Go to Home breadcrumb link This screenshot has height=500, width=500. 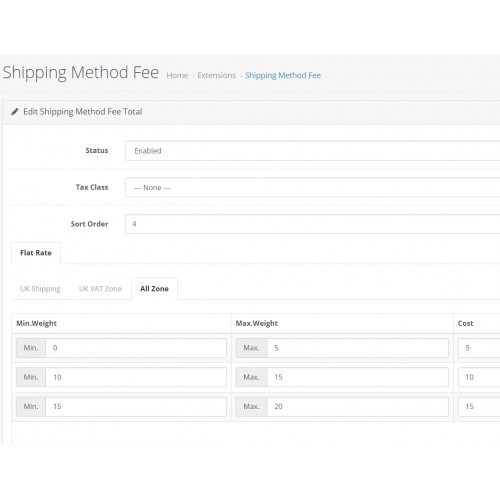[177, 75]
